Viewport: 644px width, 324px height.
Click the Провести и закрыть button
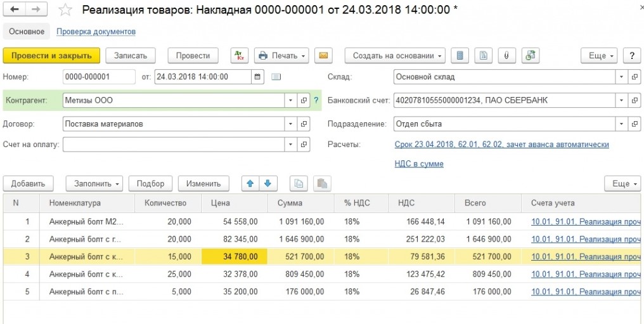pos(51,56)
